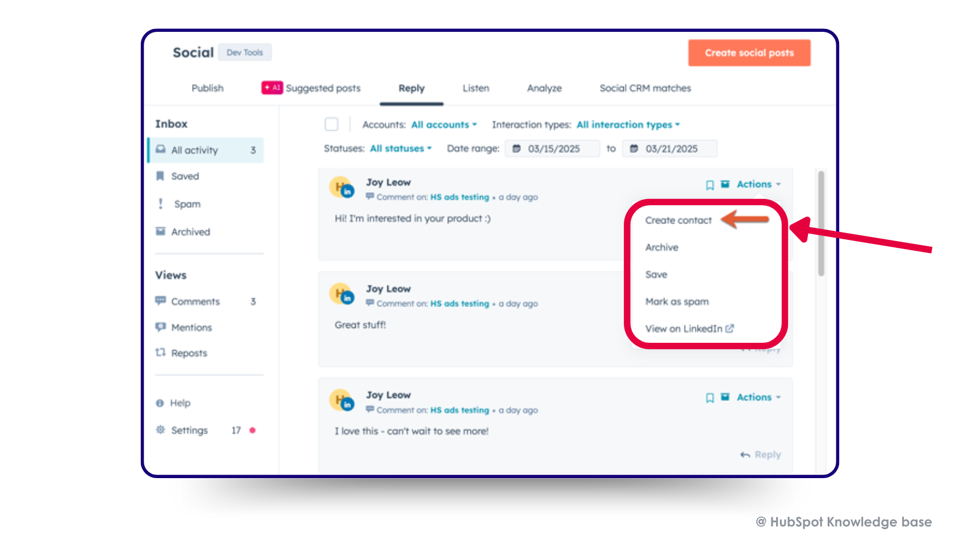
Task: Click the external link icon beside View on LinkedIn
Action: (730, 329)
